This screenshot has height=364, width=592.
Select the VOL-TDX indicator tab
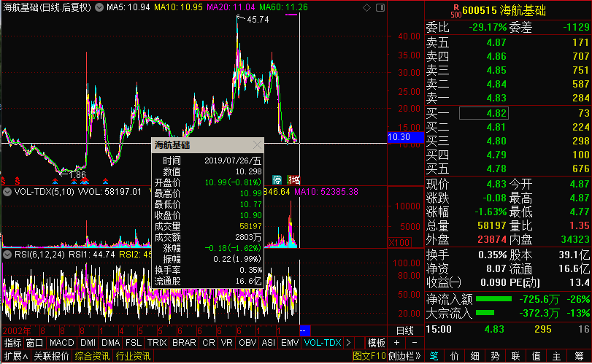tap(323, 343)
